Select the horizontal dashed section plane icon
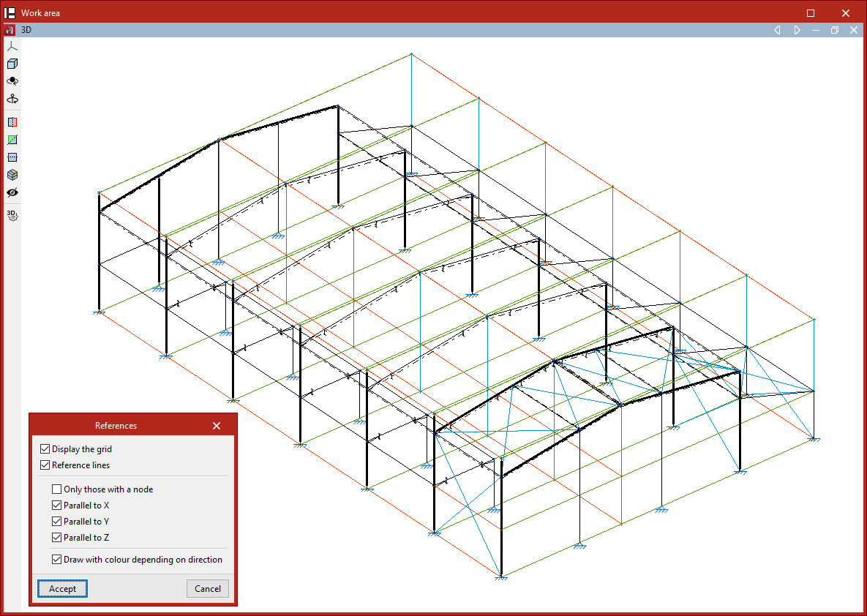This screenshot has height=616, width=867. click(x=12, y=157)
